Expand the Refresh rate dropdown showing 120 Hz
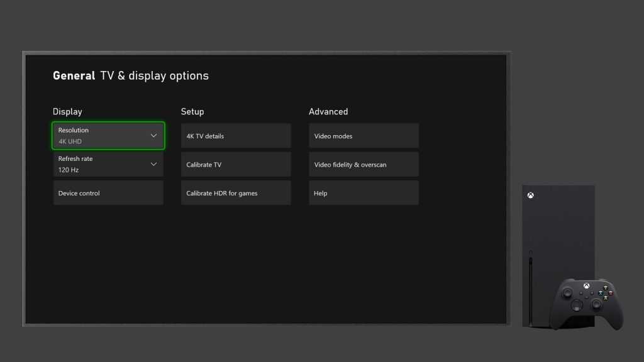 click(108, 164)
